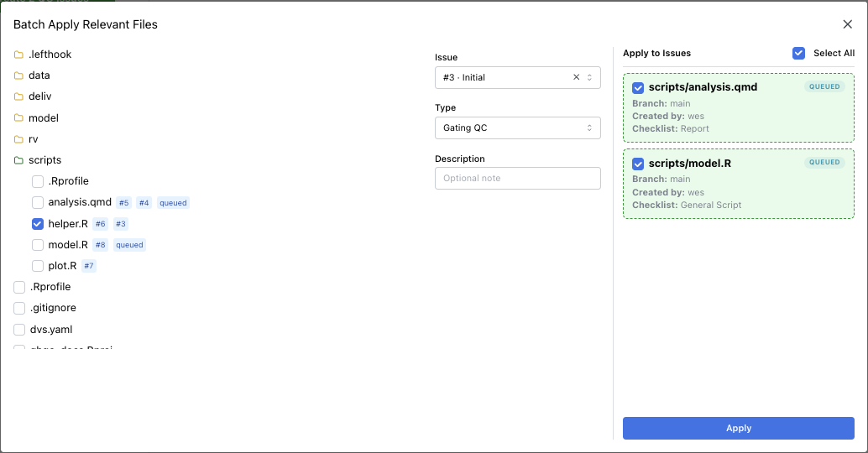
Task: Click the #6 issue tag on helper.R
Action: click(x=101, y=224)
